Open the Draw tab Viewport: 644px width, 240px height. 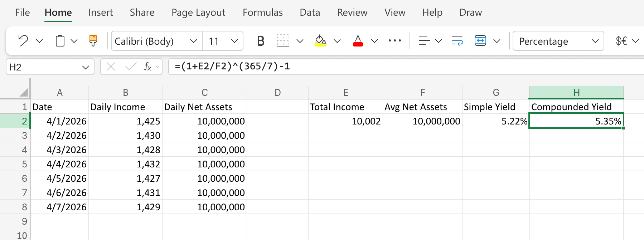pos(471,13)
